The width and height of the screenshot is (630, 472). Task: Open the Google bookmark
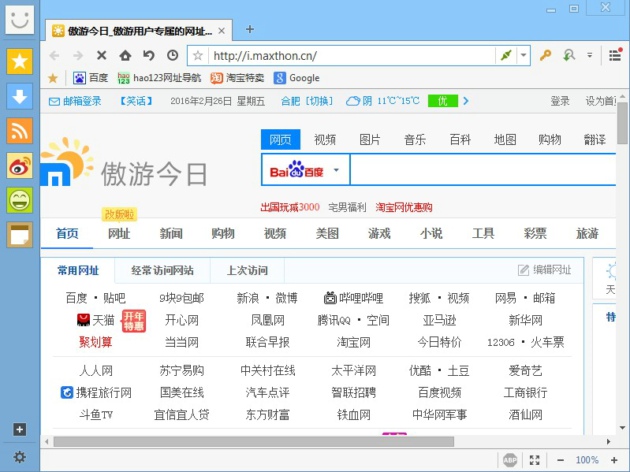coord(297,78)
